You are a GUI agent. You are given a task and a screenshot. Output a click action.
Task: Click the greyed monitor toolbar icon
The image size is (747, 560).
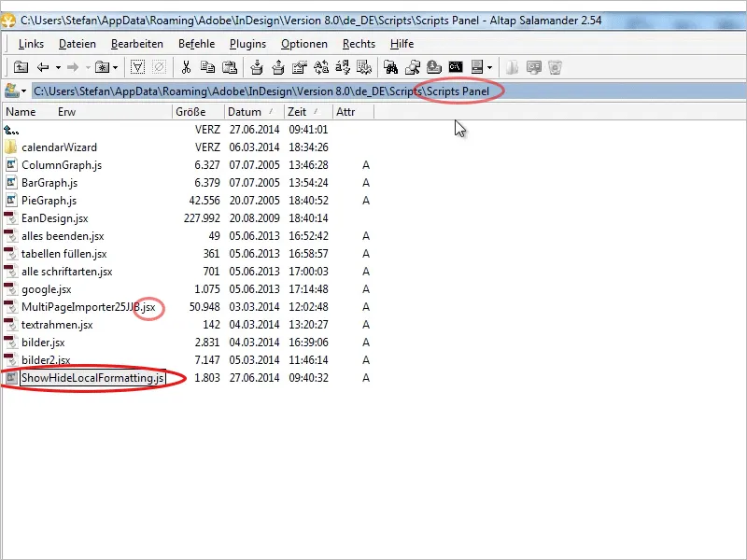point(533,67)
